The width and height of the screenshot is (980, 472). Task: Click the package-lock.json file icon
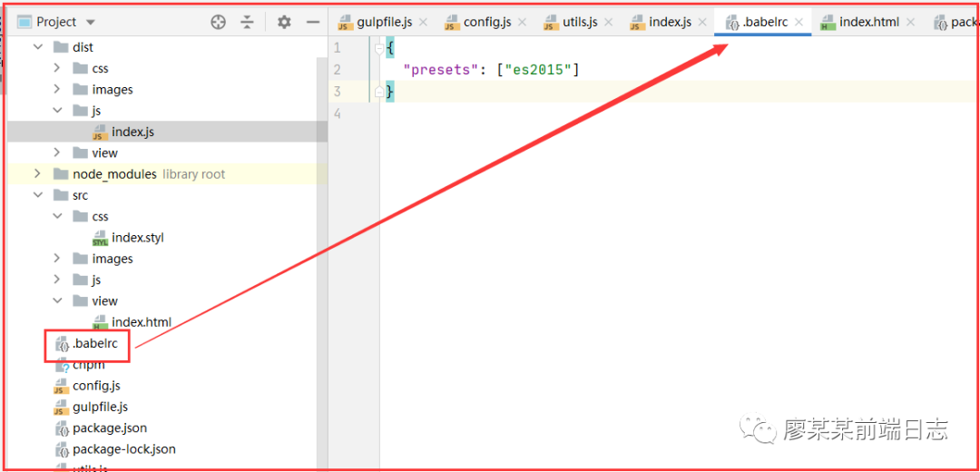click(x=62, y=449)
